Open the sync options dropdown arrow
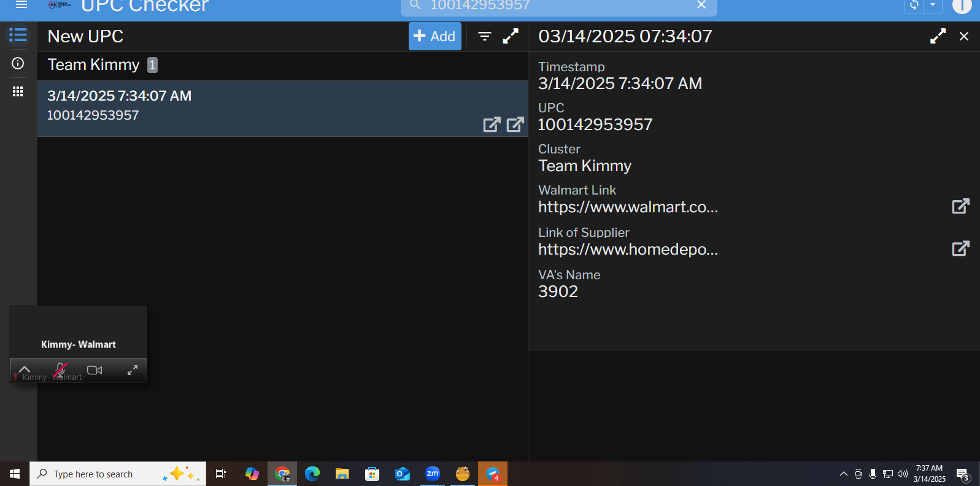 (933, 5)
